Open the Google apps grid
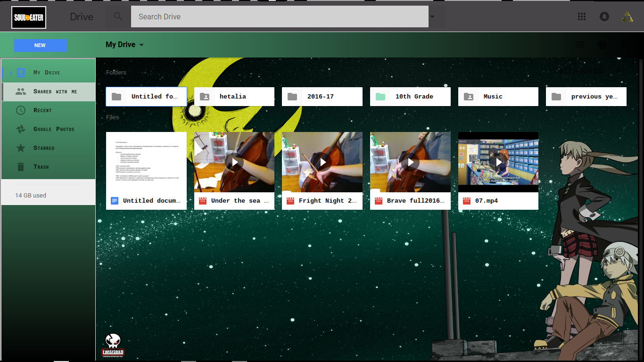 tap(582, 16)
